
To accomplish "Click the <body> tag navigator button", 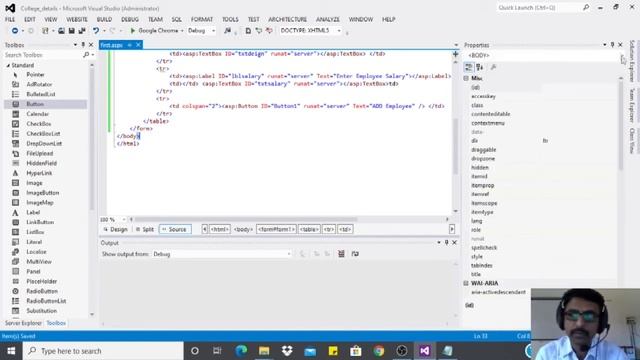I will [x=243, y=229].
